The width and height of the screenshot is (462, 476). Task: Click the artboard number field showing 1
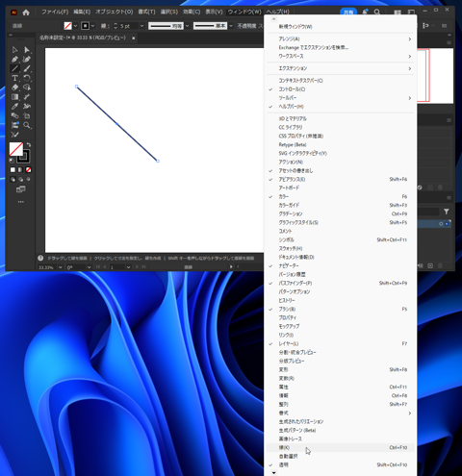pyautogui.click(x=117, y=267)
